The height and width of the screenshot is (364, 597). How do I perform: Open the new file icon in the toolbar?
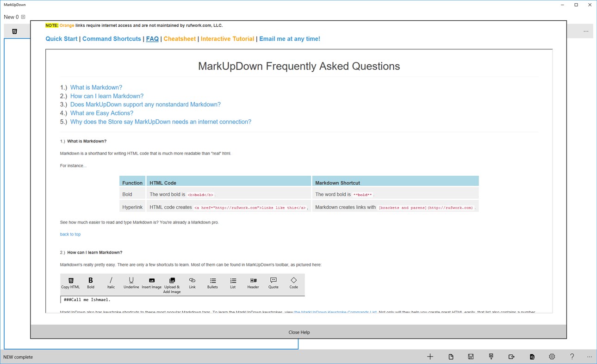pyautogui.click(x=451, y=357)
